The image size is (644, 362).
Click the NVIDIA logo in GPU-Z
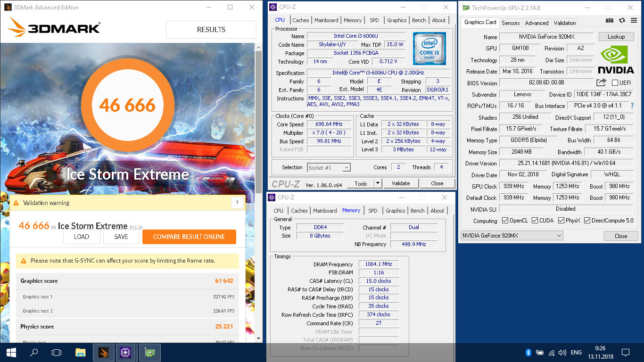[616, 59]
